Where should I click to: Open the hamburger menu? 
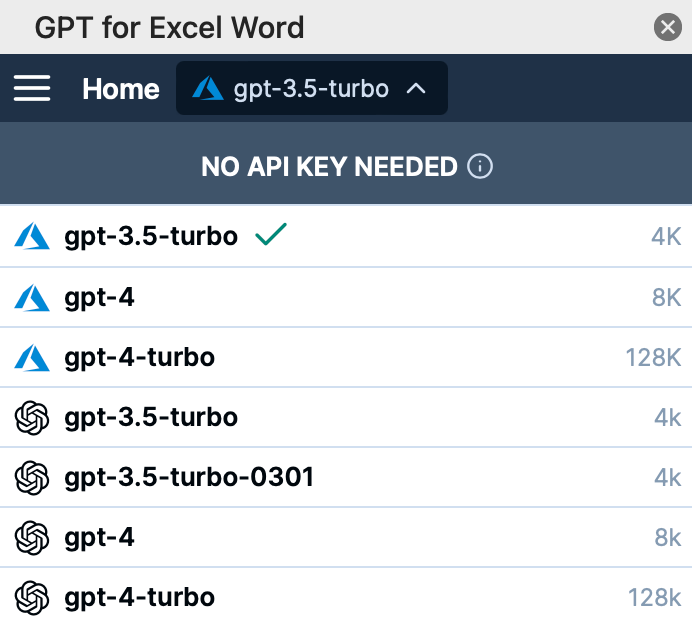click(32, 88)
